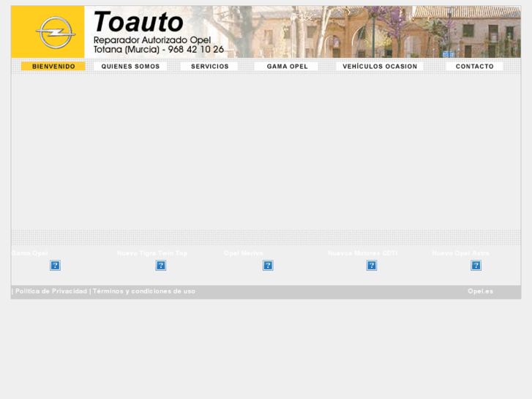
Task: Open the Política de Privacidad link
Action: click(51, 291)
